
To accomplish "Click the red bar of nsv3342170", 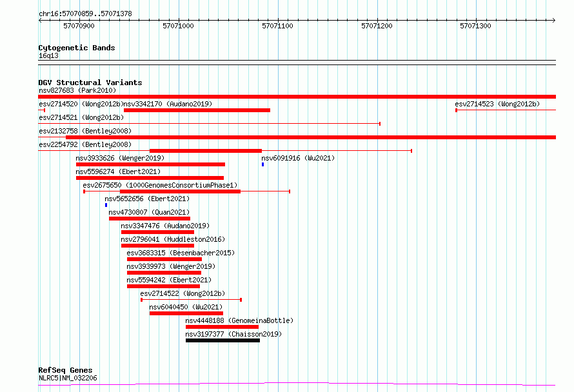I will coord(197,110).
